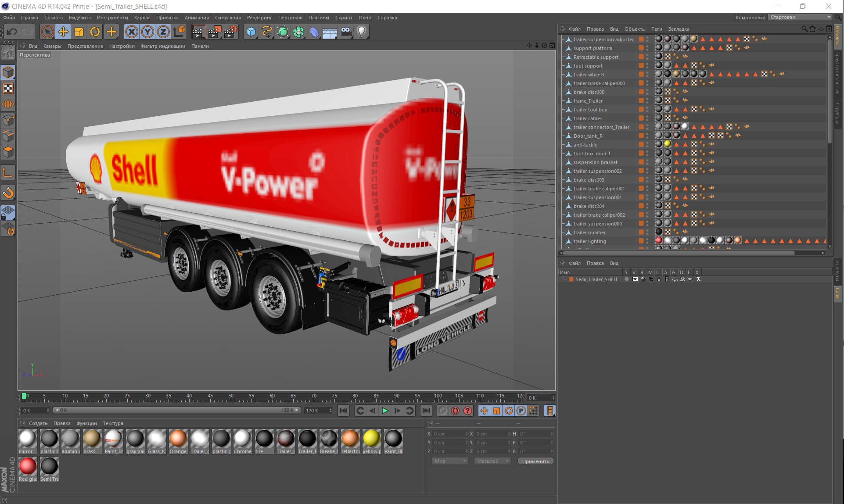Viewport: 844px width, 504px height.
Task: Open render settings clapperboard with gear
Action: point(230,32)
